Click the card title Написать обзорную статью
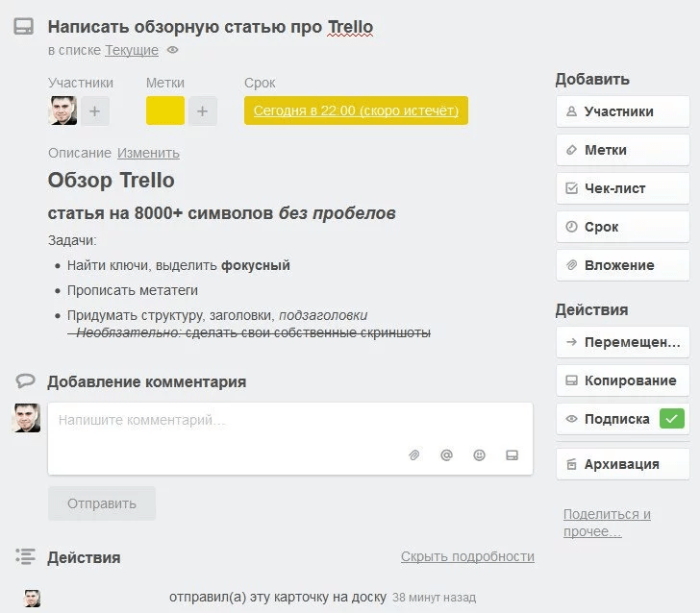Screen dimensions: 700x613 211,27
